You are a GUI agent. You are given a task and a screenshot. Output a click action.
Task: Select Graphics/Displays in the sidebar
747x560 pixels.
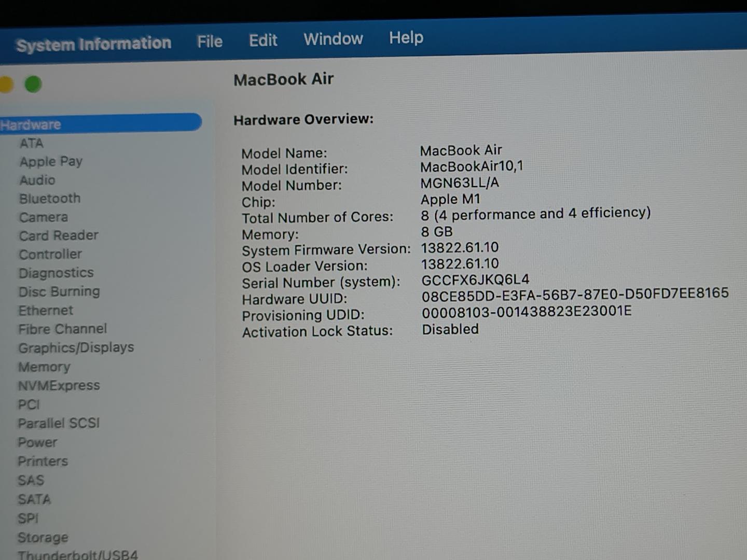[x=76, y=347]
